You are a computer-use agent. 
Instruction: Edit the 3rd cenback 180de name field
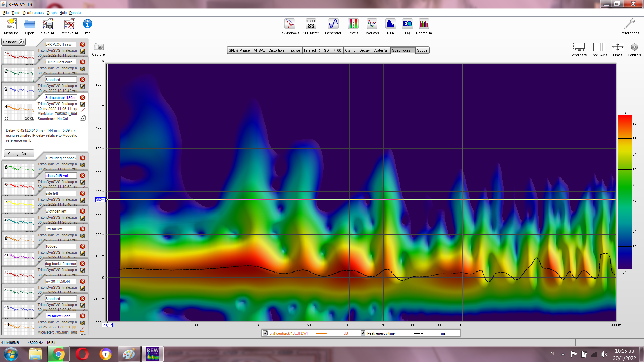61,98
